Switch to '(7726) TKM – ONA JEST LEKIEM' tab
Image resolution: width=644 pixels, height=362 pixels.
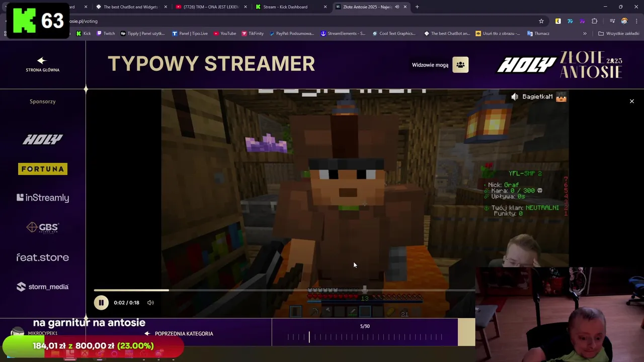pyautogui.click(x=211, y=7)
